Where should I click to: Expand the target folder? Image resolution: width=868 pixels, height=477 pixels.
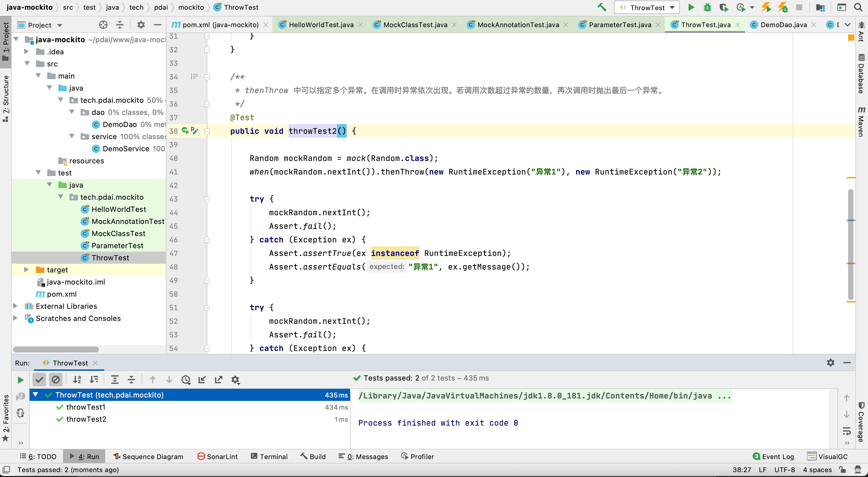pyautogui.click(x=27, y=270)
